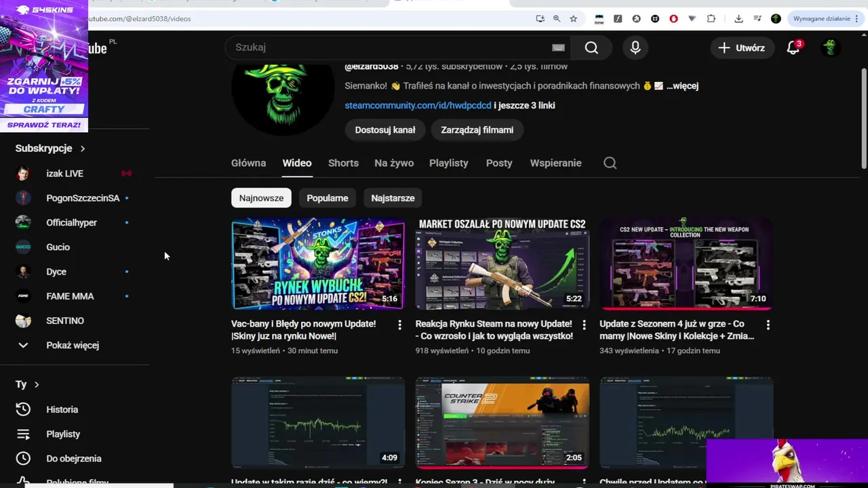Open notifications bell with 3 badge
The height and width of the screenshot is (488, 868).
(x=793, y=47)
